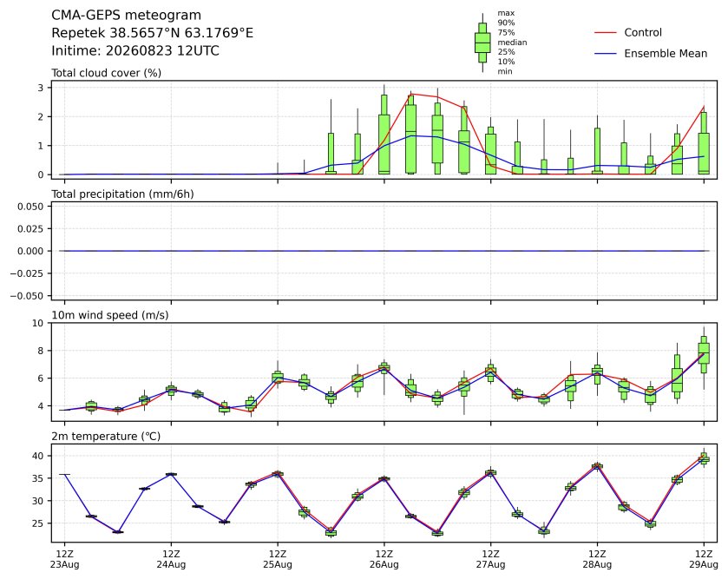Click the green box-plot legend symbol
The image size is (728, 579).
[x=482, y=43]
